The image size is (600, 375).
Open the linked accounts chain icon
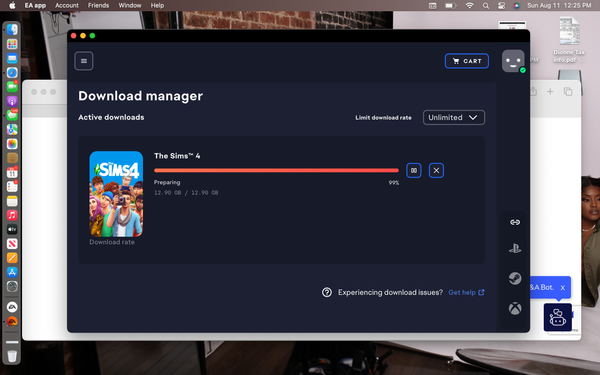point(515,222)
